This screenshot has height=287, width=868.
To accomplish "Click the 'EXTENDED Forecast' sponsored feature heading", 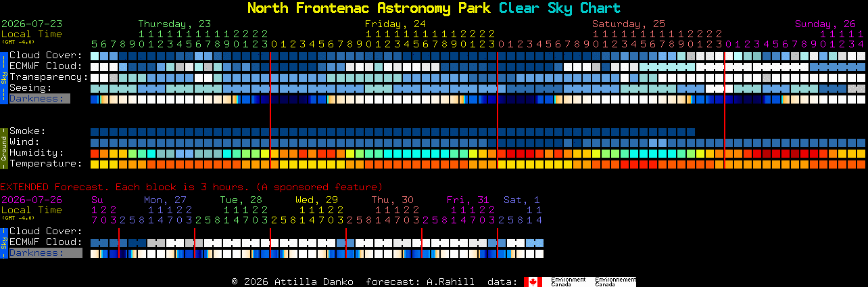I will tap(191, 187).
